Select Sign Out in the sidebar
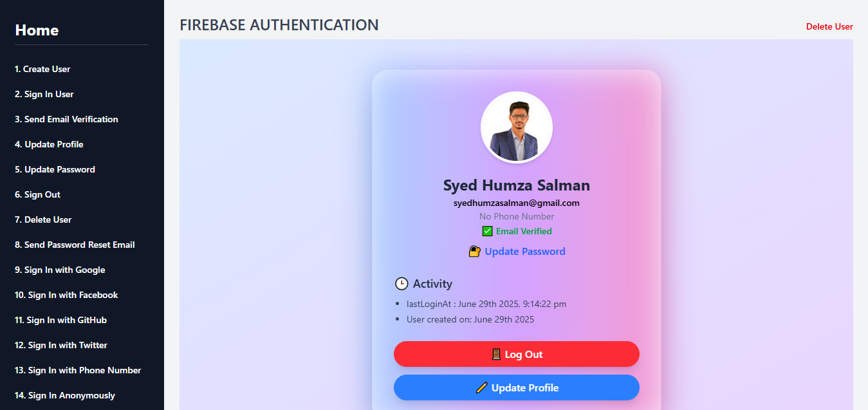This screenshot has width=868, height=410. (x=37, y=194)
